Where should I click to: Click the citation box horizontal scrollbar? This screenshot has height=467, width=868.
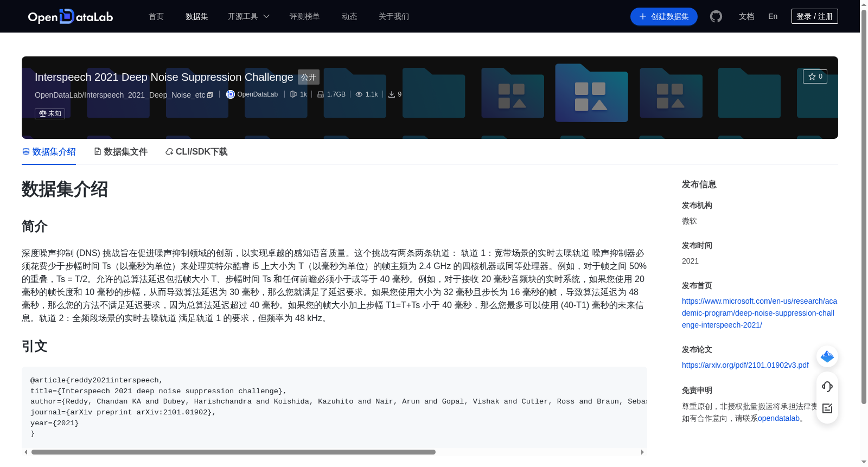pyautogui.click(x=233, y=452)
